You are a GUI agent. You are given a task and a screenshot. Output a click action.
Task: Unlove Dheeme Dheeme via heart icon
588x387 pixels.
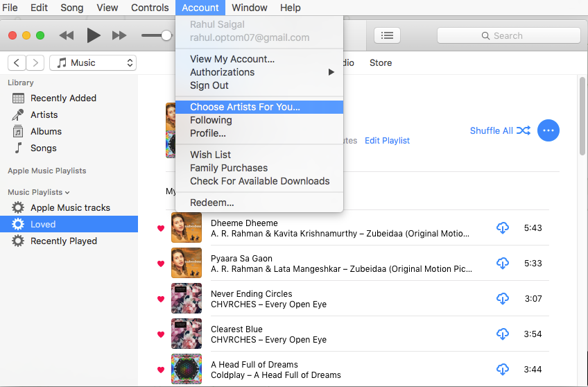tap(161, 228)
